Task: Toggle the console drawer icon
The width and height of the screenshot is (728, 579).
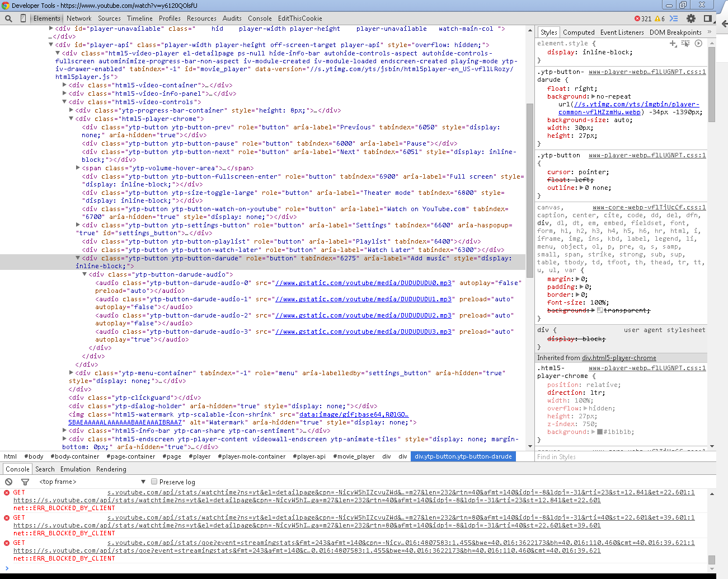Action: coord(674,18)
